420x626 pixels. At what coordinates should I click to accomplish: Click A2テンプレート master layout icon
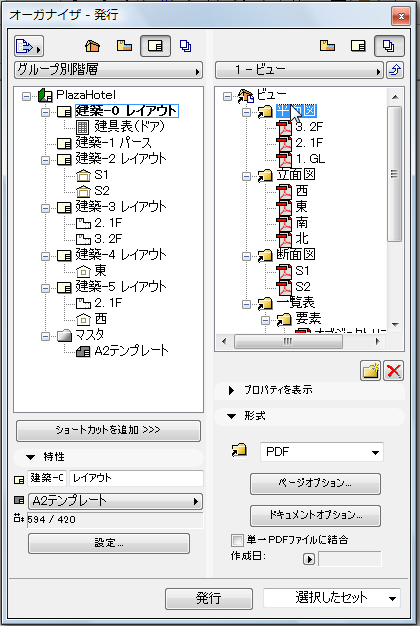coord(83,351)
